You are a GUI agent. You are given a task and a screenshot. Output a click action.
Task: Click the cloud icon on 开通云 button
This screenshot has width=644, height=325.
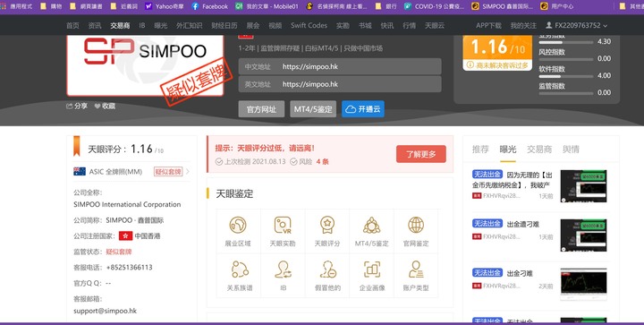(x=351, y=109)
